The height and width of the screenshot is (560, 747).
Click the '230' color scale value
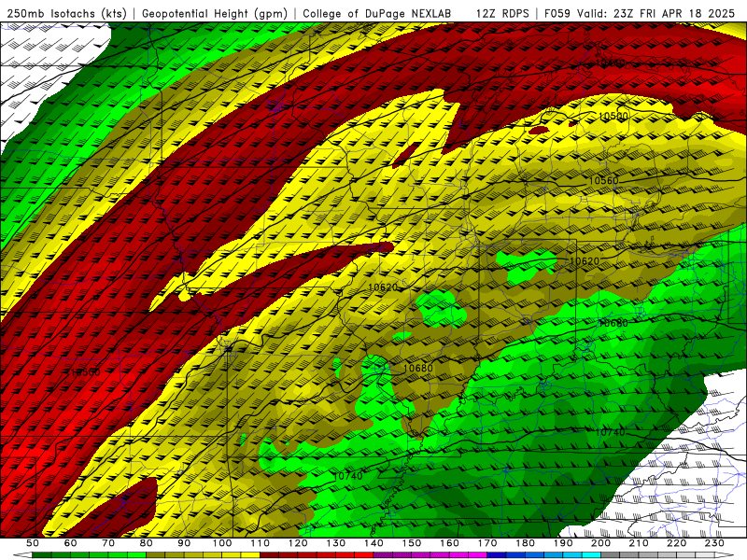pos(714,543)
